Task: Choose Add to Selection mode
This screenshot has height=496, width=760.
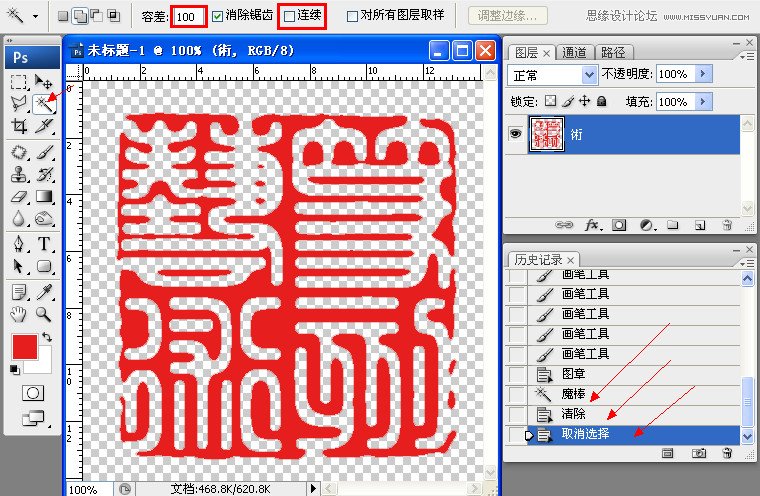Action: point(80,16)
